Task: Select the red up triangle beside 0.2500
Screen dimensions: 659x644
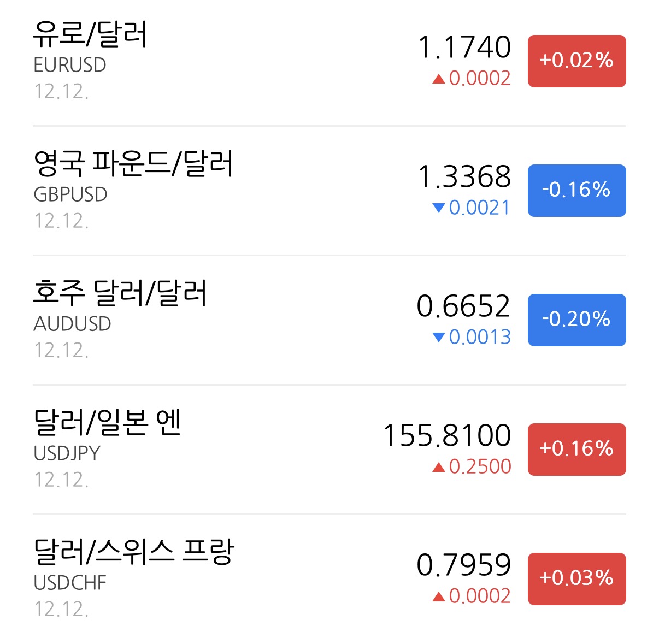Action: 438,467
